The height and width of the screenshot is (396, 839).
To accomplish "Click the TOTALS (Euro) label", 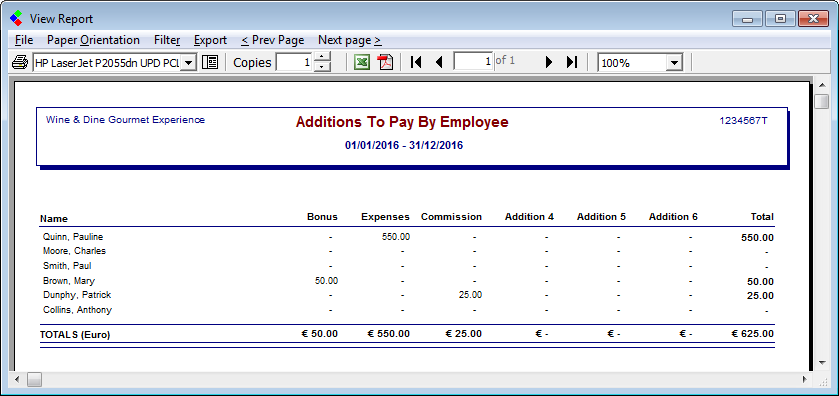I will pos(75,335).
